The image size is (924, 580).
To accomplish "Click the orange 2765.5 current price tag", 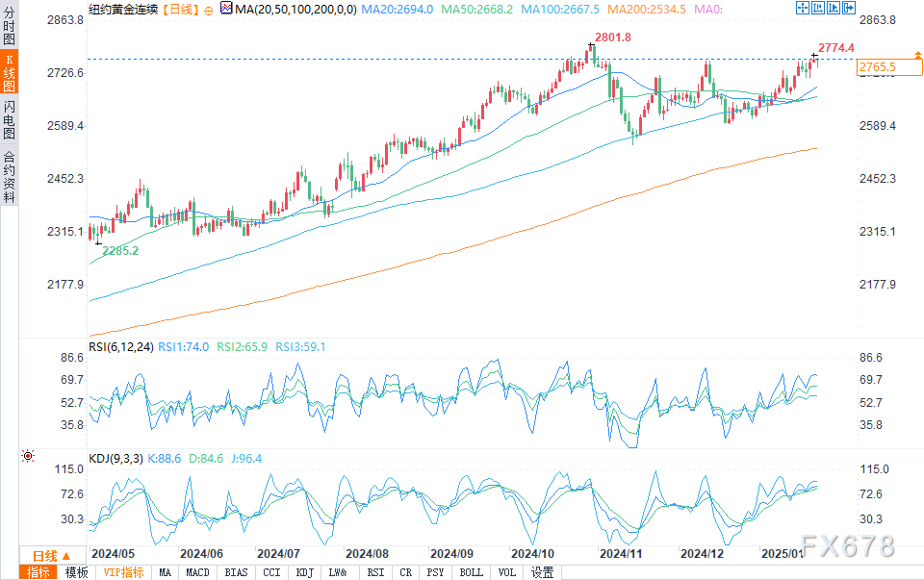I will 878,66.
